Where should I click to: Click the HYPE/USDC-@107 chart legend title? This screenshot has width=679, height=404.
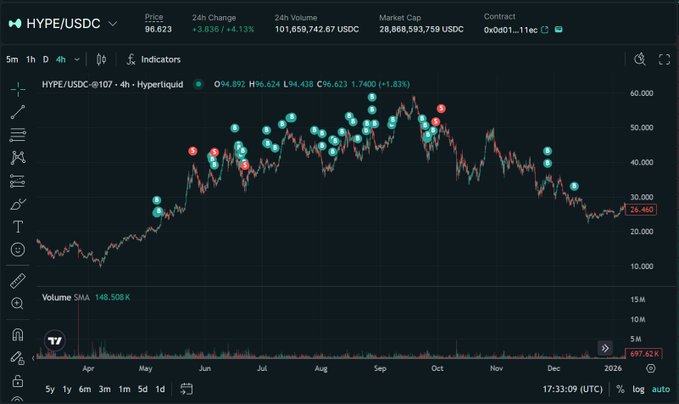point(112,84)
